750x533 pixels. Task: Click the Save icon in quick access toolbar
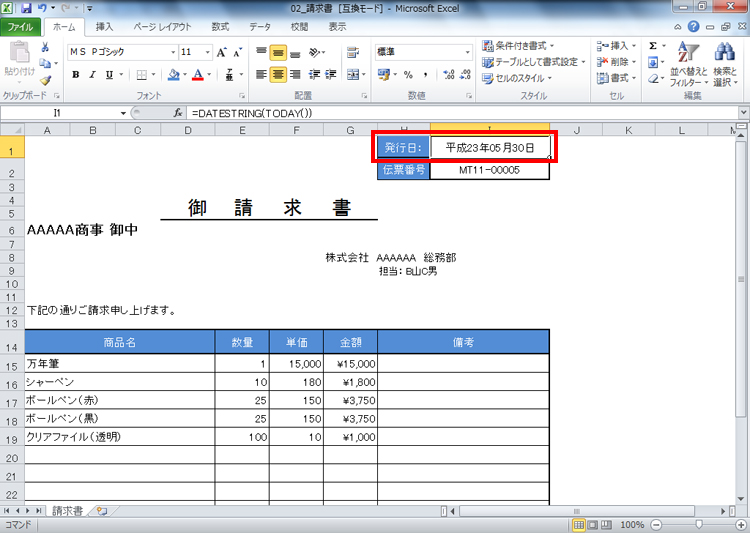point(26,8)
